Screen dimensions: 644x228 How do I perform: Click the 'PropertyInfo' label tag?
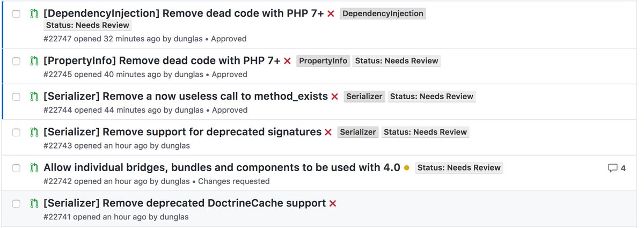pos(323,61)
